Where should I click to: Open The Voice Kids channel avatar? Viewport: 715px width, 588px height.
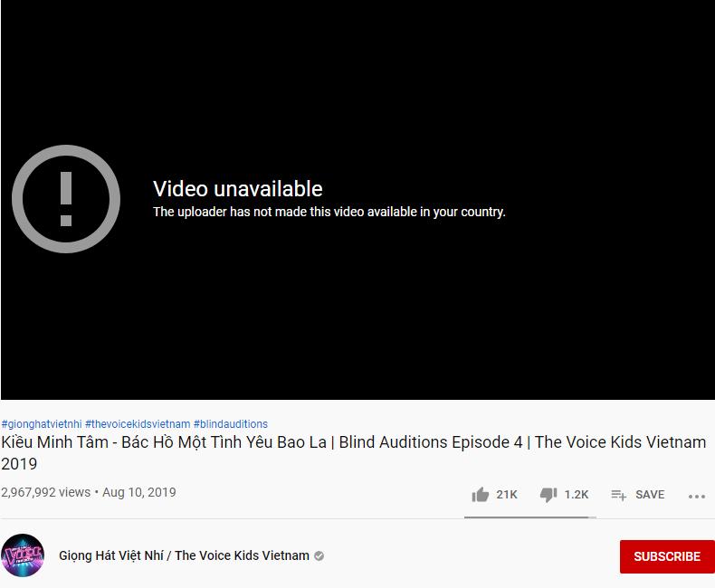click(x=23, y=555)
